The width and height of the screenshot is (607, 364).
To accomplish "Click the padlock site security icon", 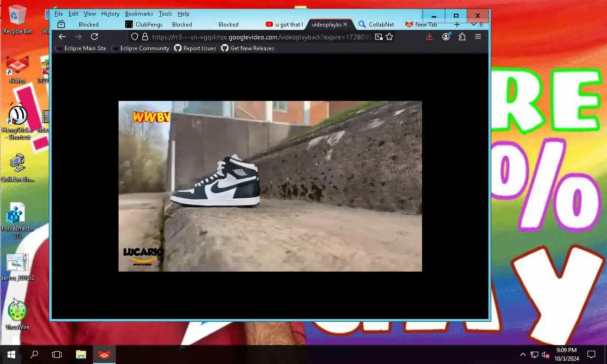I will [x=145, y=36].
